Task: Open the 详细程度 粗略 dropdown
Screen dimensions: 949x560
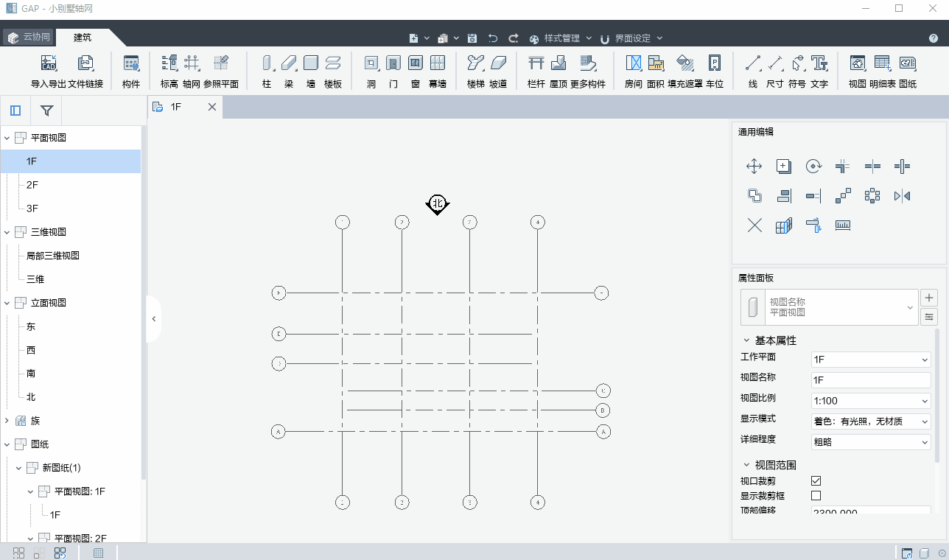Action: tap(871, 442)
